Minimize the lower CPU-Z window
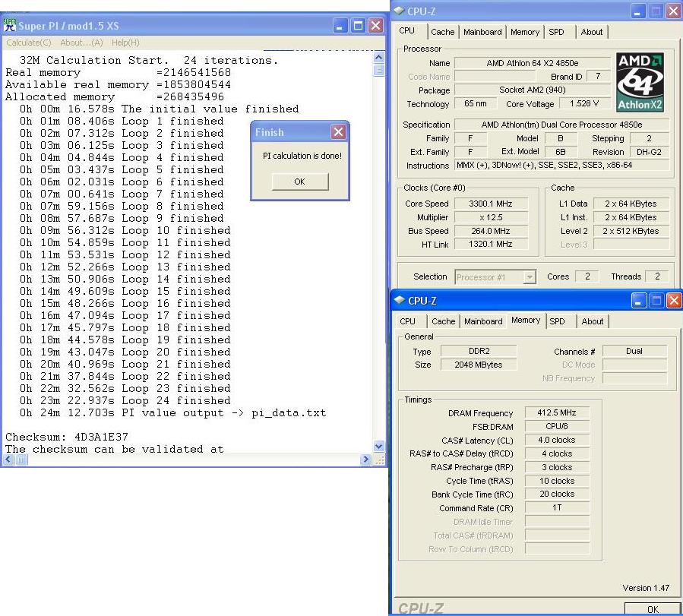Image resolution: width=683 pixels, height=616 pixels. coord(639,300)
